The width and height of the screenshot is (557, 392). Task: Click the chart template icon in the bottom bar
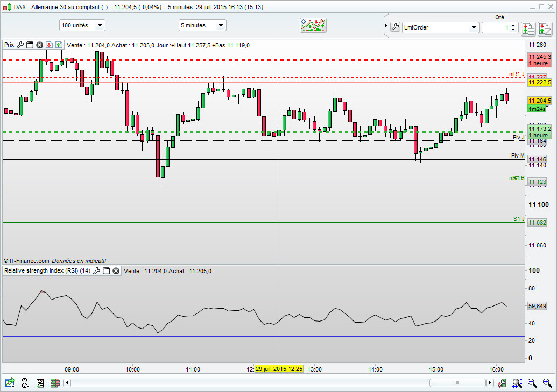tap(40, 383)
